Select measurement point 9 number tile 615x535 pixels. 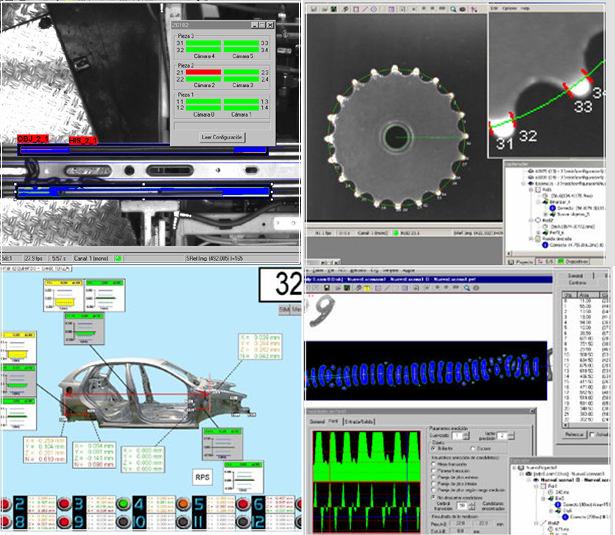(80, 522)
